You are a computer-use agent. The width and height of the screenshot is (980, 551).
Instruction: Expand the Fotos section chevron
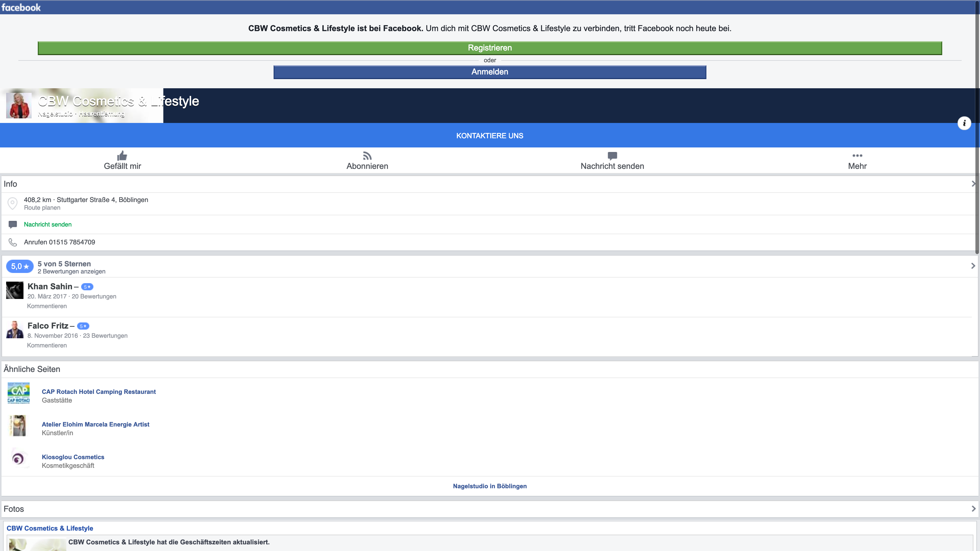tap(973, 509)
